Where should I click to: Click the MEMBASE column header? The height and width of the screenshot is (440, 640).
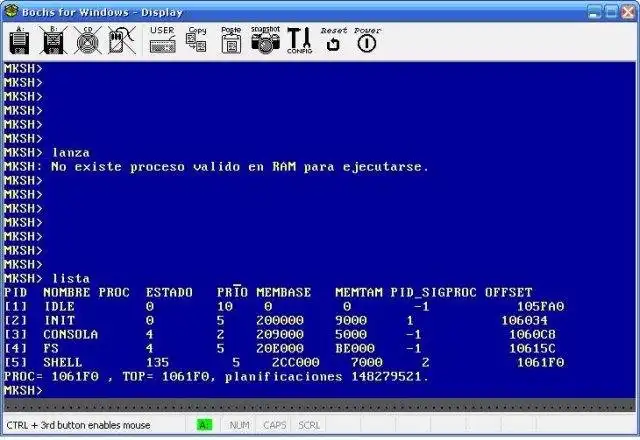(284, 293)
